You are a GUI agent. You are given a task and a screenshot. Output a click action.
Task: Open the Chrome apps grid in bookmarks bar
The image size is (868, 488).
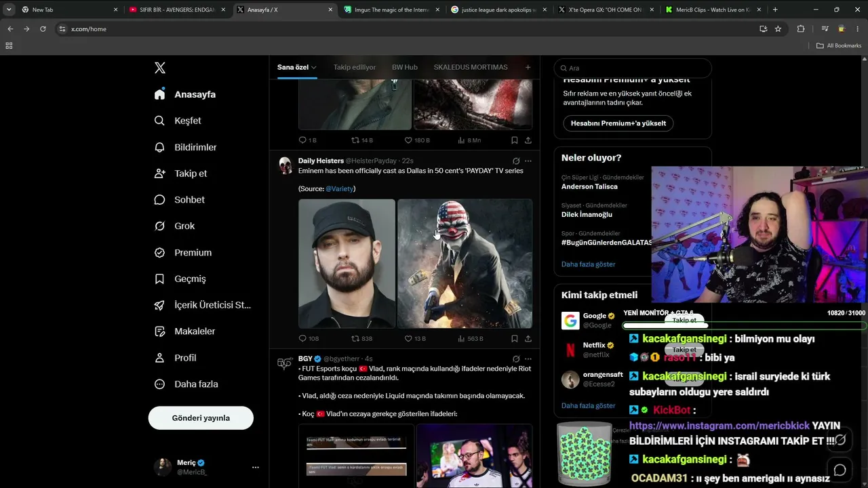[9, 45]
